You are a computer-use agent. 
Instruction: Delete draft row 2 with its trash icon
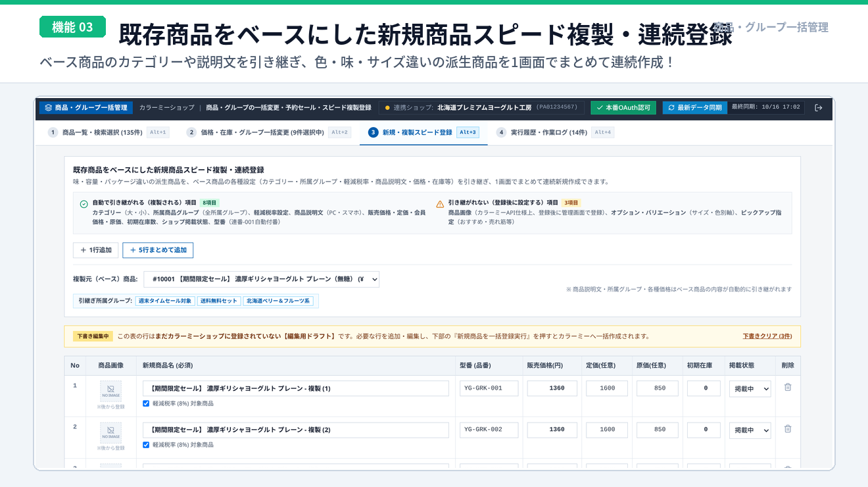(788, 429)
